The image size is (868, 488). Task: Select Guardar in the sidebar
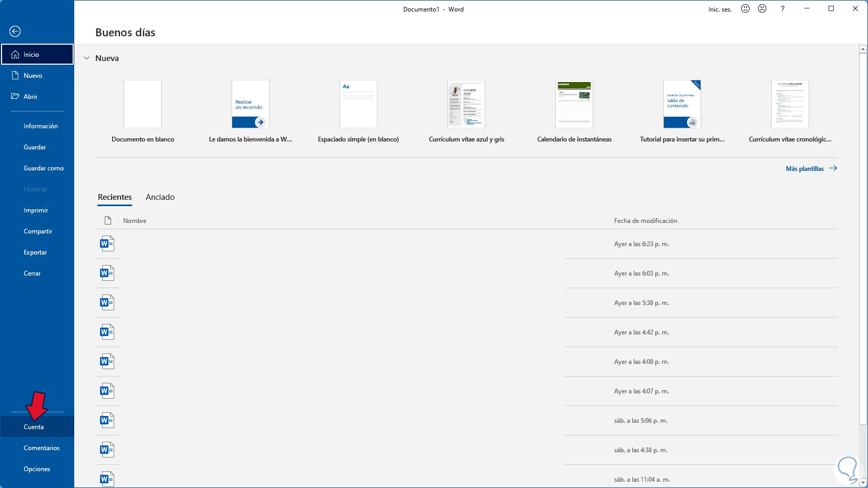(37, 147)
